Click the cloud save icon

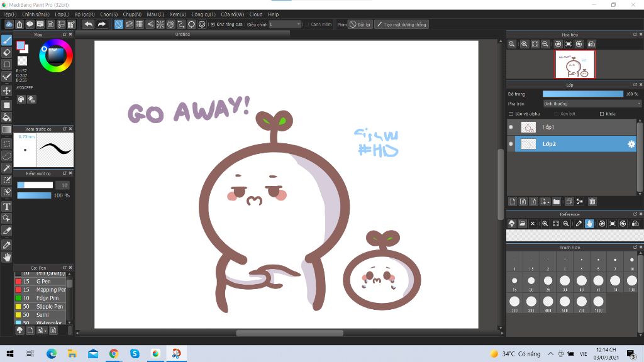[x=9, y=25]
